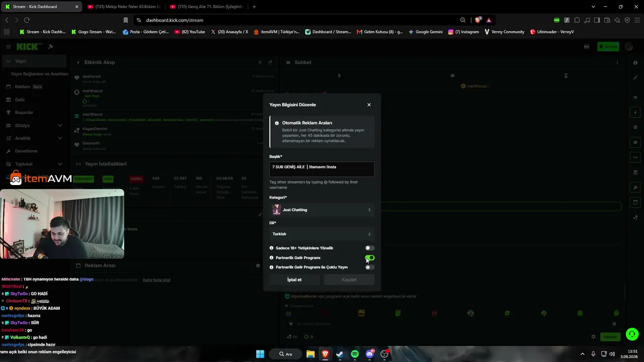Show hidden system tray icons

583,354
